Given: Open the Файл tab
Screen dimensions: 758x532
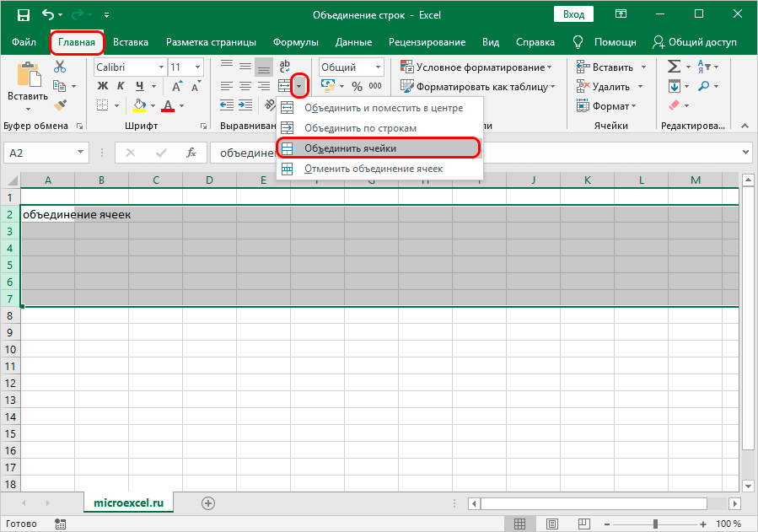Looking at the screenshot, I should (24, 42).
